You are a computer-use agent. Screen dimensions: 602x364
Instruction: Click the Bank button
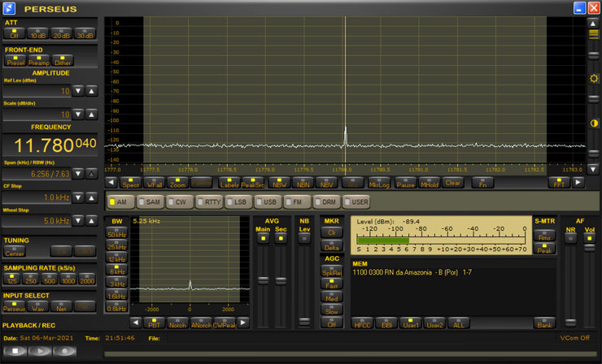(x=544, y=323)
